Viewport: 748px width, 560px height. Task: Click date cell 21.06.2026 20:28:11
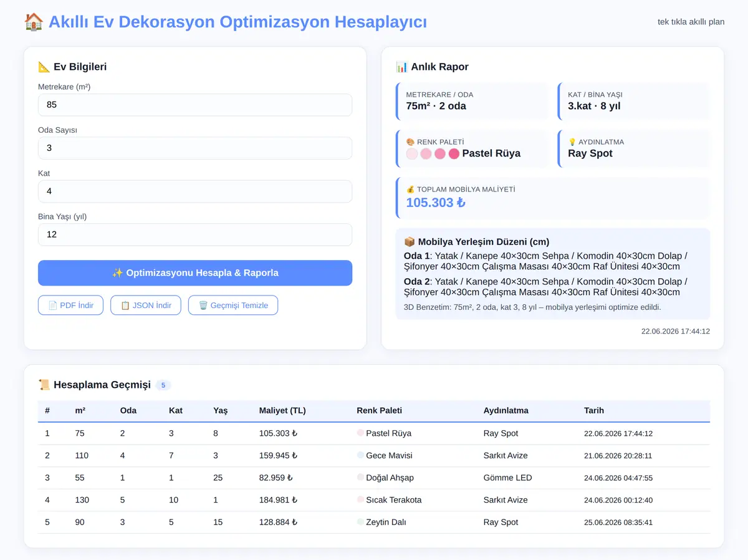coord(618,456)
